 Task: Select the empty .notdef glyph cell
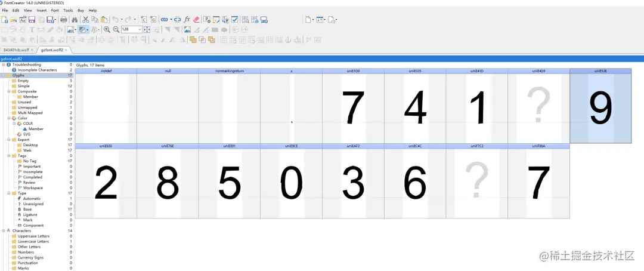pos(106,106)
